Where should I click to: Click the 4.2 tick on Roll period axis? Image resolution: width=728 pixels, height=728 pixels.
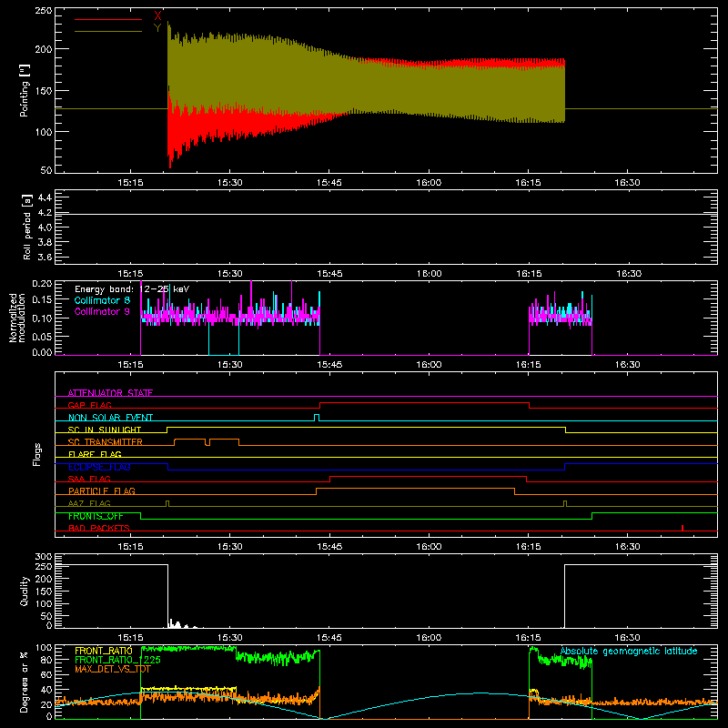coord(45,213)
